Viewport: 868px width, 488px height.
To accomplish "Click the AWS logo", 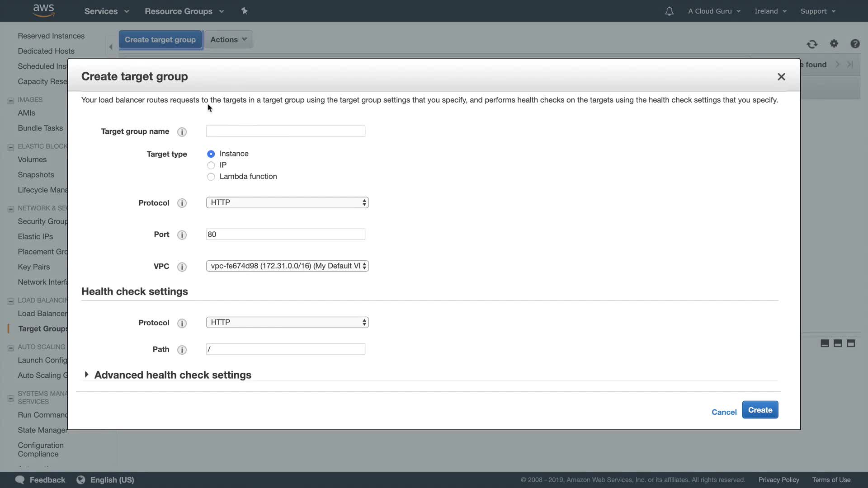I will [44, 10].
